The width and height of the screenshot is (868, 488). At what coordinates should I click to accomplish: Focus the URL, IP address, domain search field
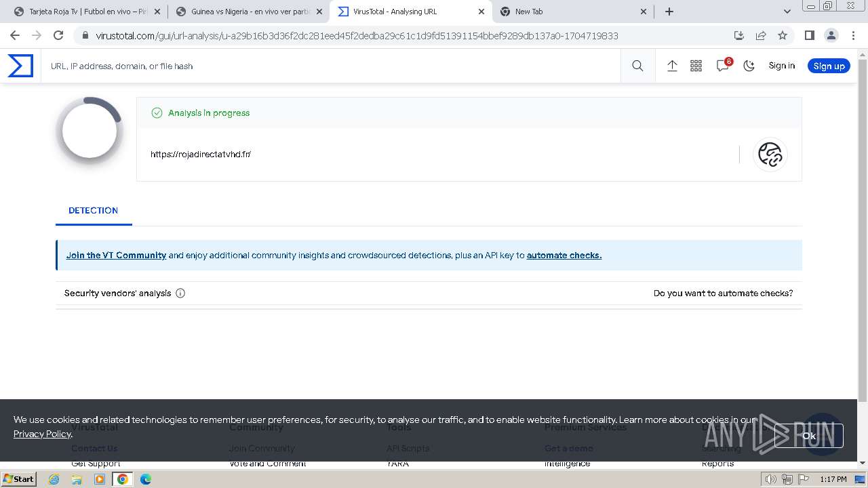point(332,66)
